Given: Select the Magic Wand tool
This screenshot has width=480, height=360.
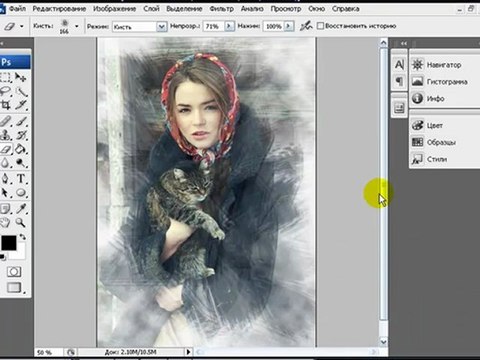Looking at the screenshot, I should (21, 92).
